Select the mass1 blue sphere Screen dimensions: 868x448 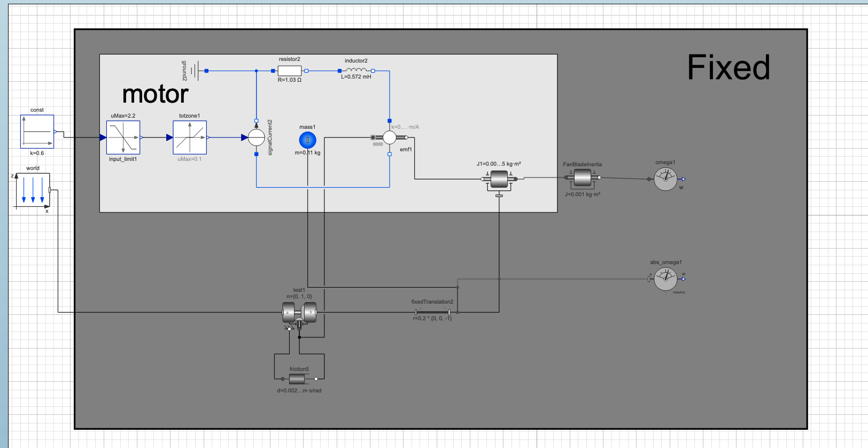tap(307, 140)
